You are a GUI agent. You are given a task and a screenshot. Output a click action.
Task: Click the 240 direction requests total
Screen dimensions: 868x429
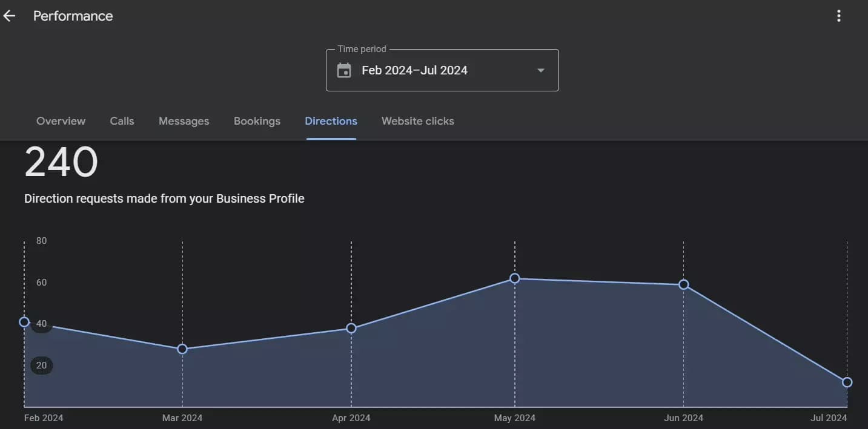[61, 163]
